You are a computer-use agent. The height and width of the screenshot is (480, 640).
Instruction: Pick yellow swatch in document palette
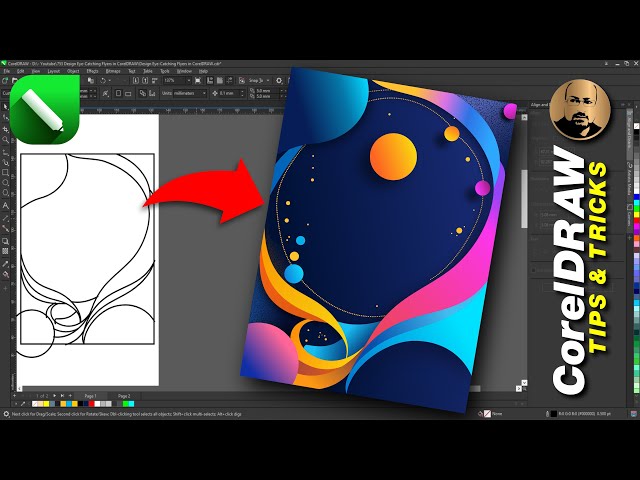point(46,404)
